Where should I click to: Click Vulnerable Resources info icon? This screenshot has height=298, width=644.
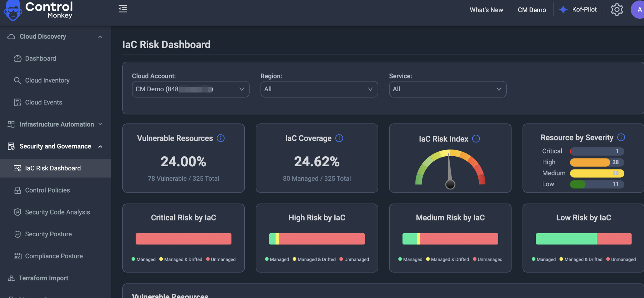pos(220,138)
